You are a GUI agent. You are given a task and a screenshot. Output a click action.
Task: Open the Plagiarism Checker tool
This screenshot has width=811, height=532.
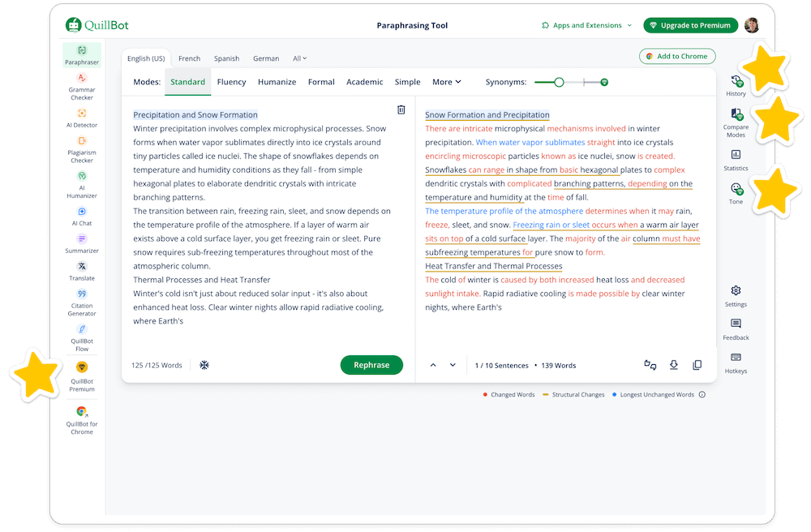tap(82, 149)
